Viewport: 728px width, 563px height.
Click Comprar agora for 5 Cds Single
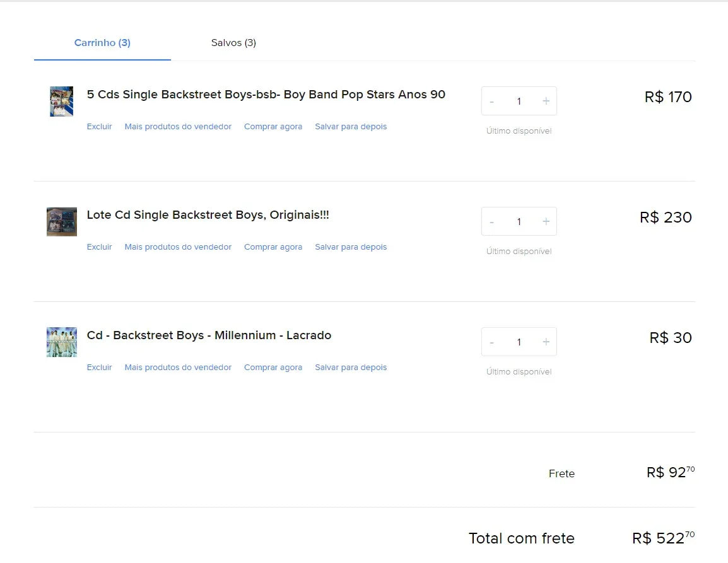click(x=273, y=127)
